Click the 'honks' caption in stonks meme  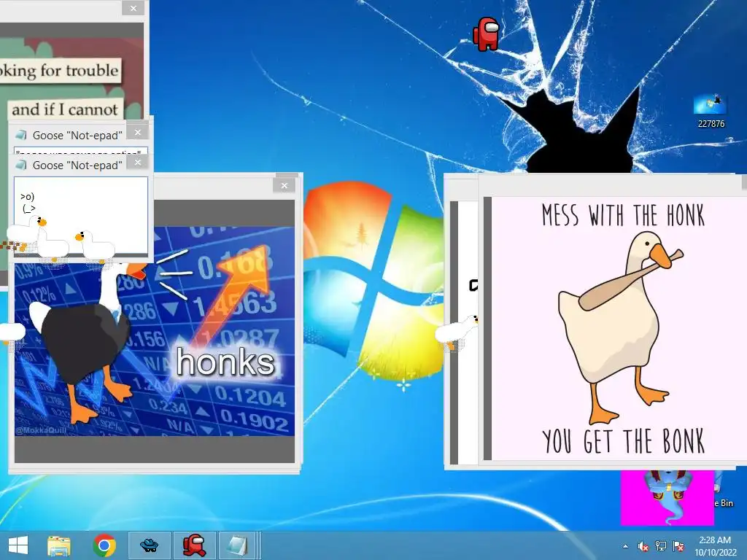(226, 362)
